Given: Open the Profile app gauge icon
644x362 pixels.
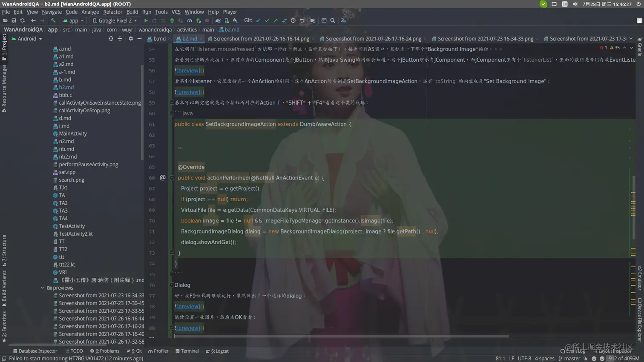Looking at the screenshot, I should (x=190, y=20).
